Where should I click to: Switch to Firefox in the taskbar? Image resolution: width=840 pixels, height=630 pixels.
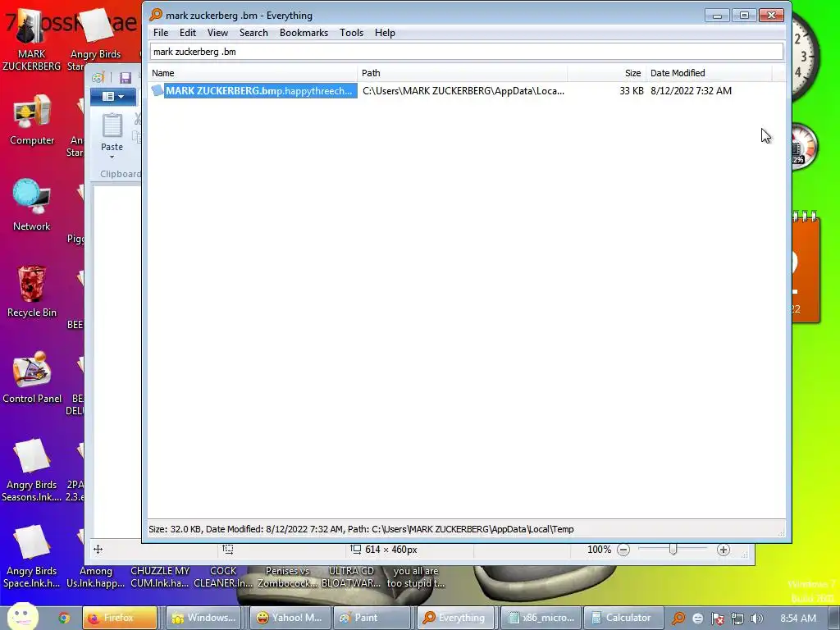(120, 618)
